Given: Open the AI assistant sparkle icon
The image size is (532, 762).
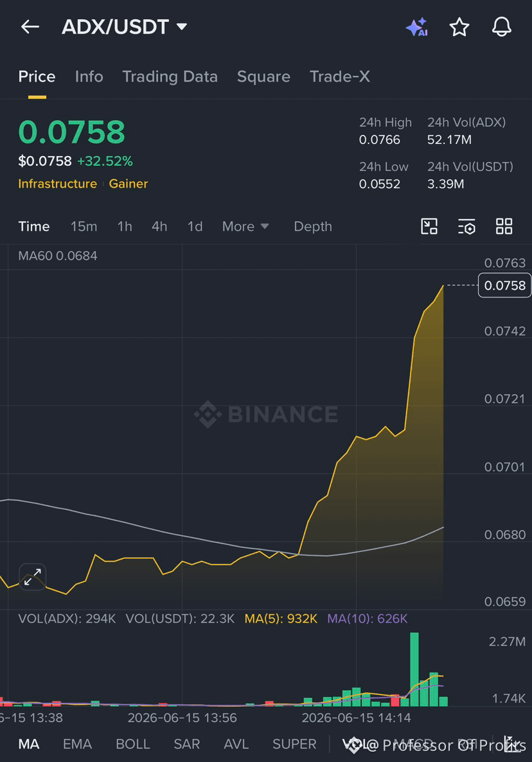Looking at the screenshot, I should point(417,27).
